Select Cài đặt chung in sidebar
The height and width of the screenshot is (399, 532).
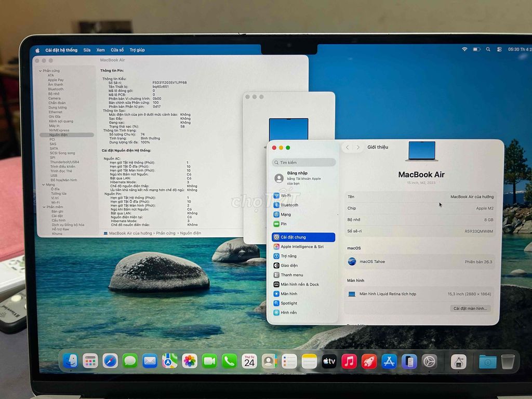303,237
